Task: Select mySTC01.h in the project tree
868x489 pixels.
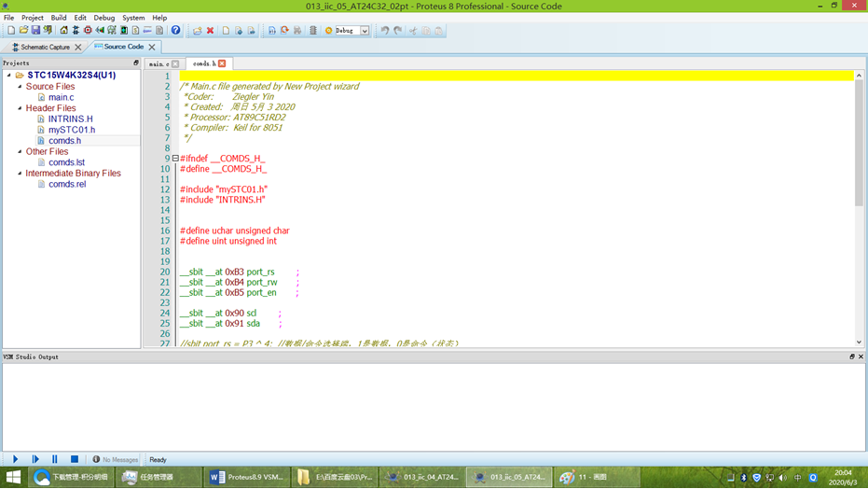Action: (72, 130)
